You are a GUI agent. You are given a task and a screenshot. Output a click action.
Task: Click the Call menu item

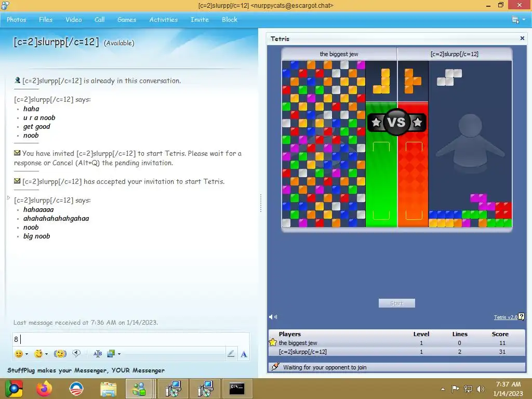(x=99, y=20)
